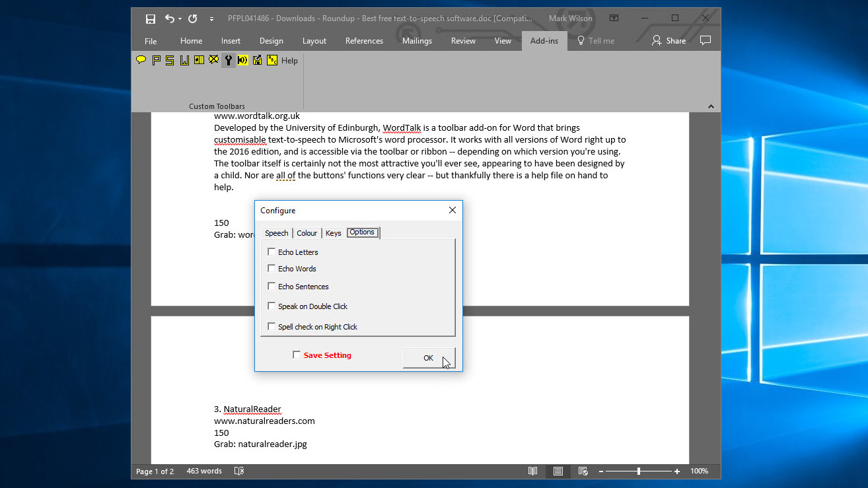Click the www.wordtalk.org.uk text in document

[257, 116]
